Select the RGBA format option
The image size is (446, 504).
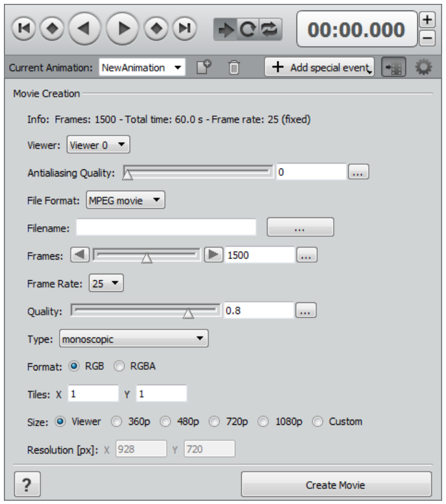point(119,366)
